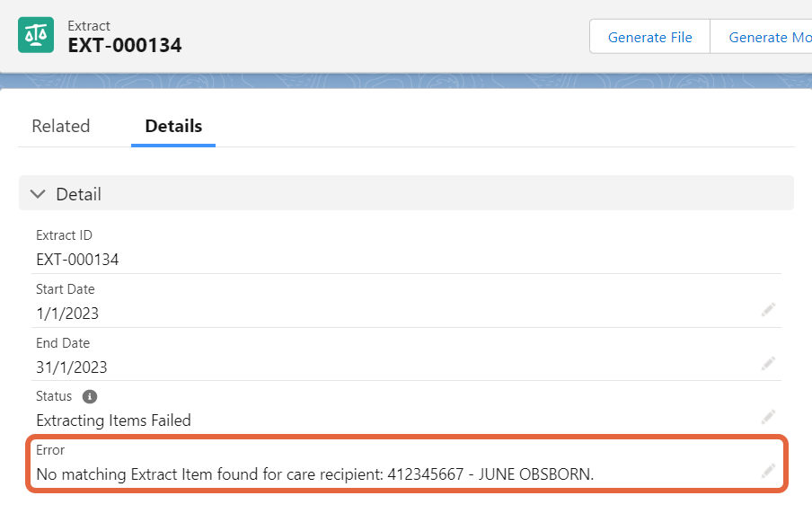Click the Error field label
Viewport: 812px width, 531px height.
click(x=50, y=449)
